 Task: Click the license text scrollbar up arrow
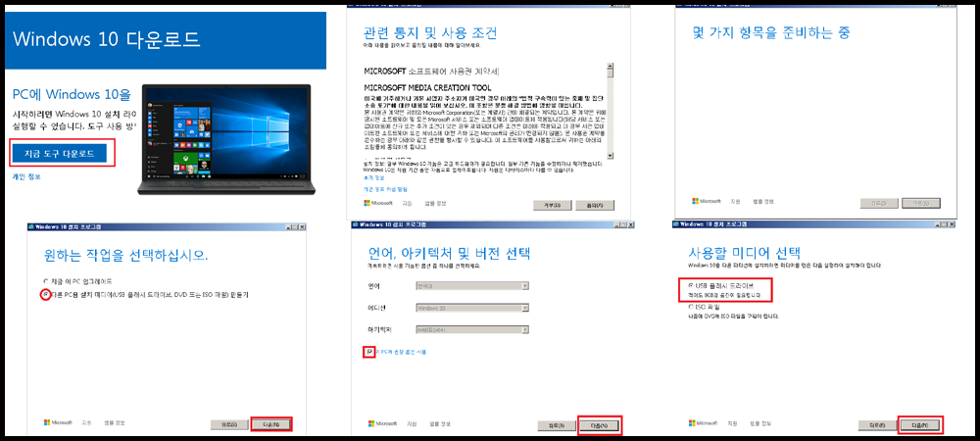(x=611, y=67)
